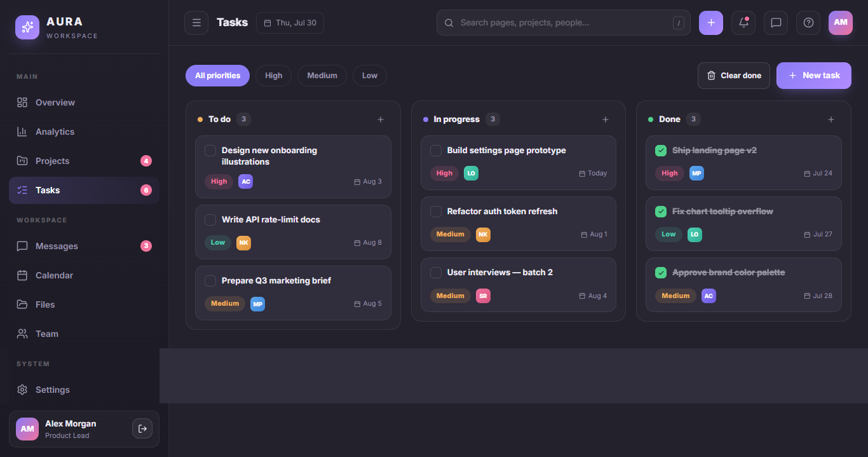The height and width of the screenshot is (457, 868).
Task: Click the Tasks badge showing 6
Action: (x=146, y=190)
